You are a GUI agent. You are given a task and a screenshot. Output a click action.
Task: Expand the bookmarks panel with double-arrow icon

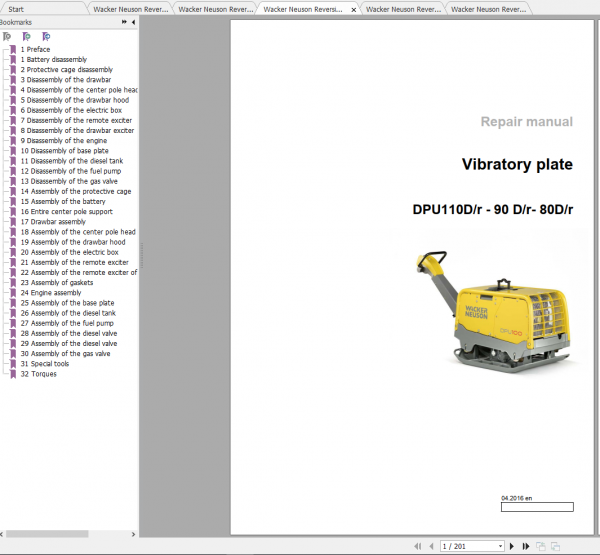[124, 22]
